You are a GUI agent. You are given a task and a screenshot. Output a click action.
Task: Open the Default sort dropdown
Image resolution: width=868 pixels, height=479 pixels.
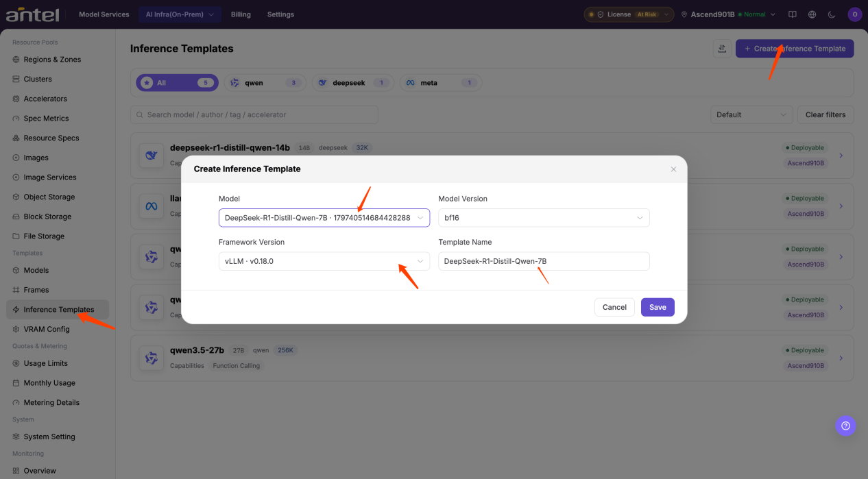click(x=751, y=114)
